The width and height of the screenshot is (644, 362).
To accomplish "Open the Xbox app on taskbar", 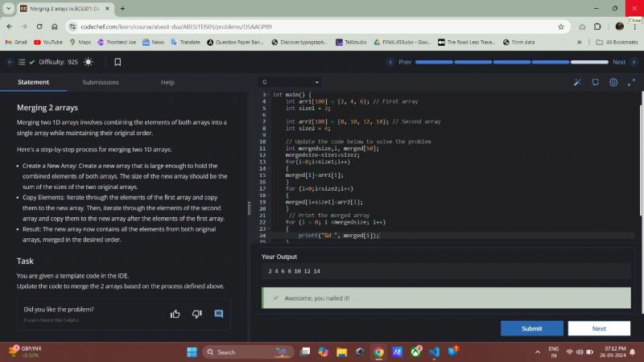I will pyautogui.click(x=415, y=352).
